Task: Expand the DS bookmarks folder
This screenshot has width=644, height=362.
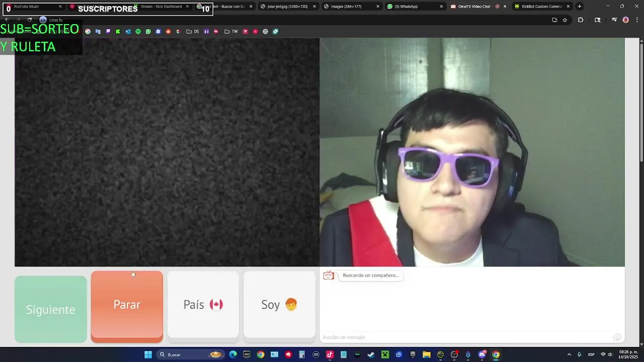Action: pyautogui.click(x=193, y=31)
